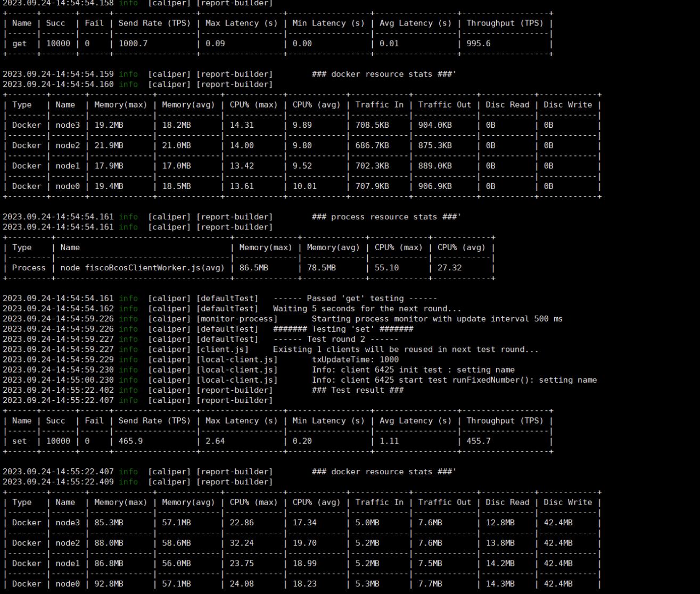Click the Traffic Out value 904.0KB
This screenshot has height=594, width=700.
tap(435, 125)
